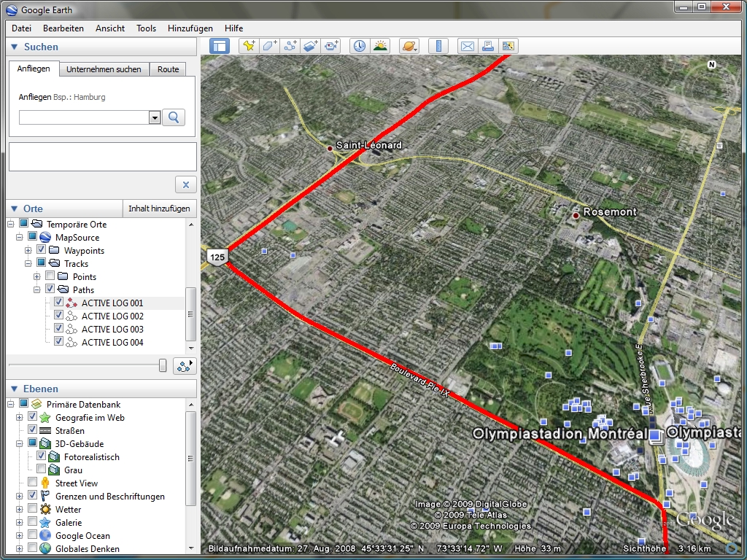Uncheck the ACTIVE LOG 002 checkbox
Viewport: 747px width, 560px height.
(x=58, y=315)
